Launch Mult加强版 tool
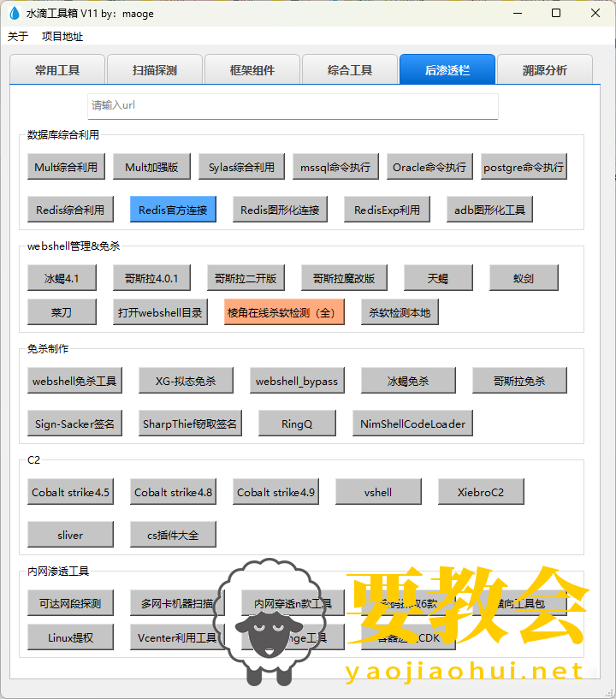The image size is (616, 699). point(151,167)
